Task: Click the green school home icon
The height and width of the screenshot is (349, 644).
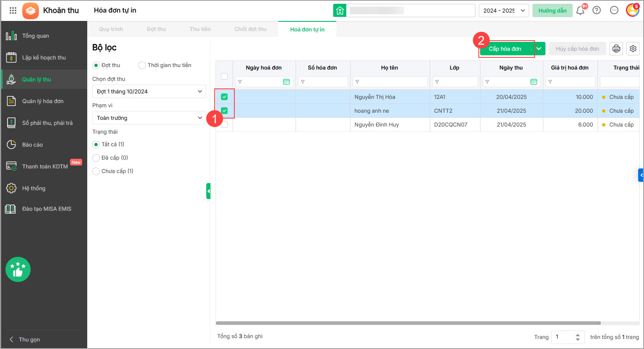Action: pyautogui.click(x=340, y=10)
